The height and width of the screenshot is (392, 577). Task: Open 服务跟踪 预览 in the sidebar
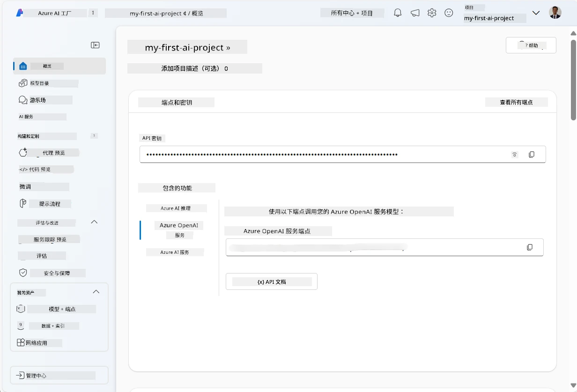click(49, 239)
